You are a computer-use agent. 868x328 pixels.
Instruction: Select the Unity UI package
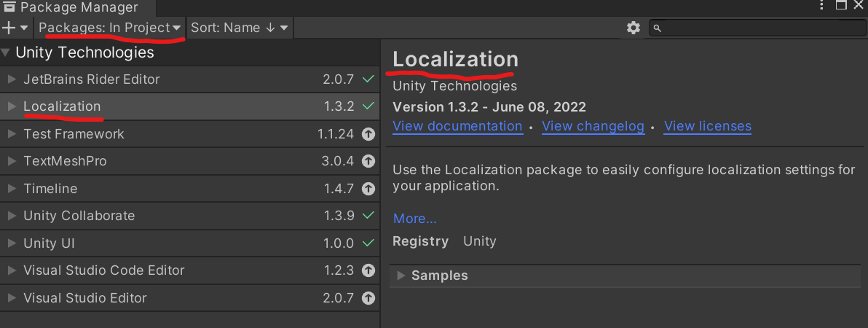[190, 243]
